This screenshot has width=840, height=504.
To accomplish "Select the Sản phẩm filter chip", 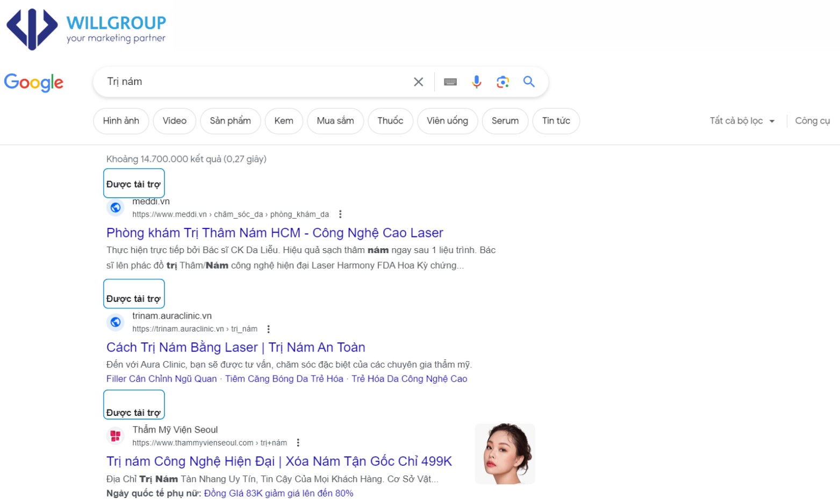I will [x=230, y=121].
